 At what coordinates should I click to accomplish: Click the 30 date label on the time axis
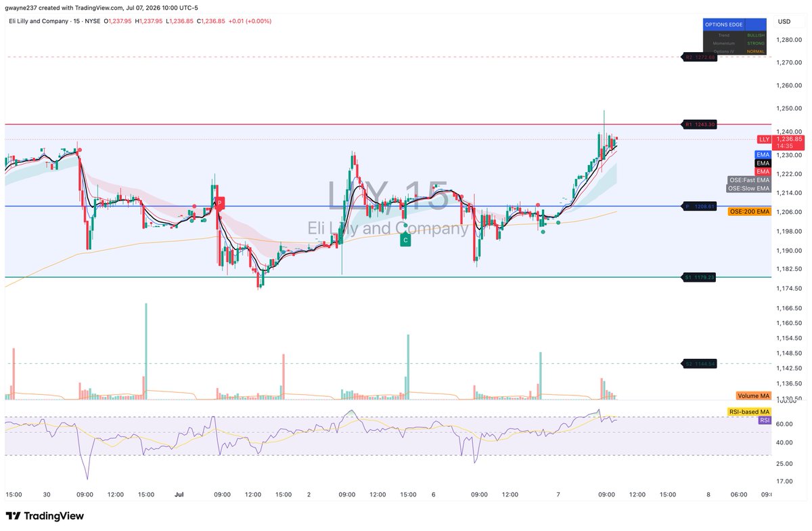click(46, 495)
